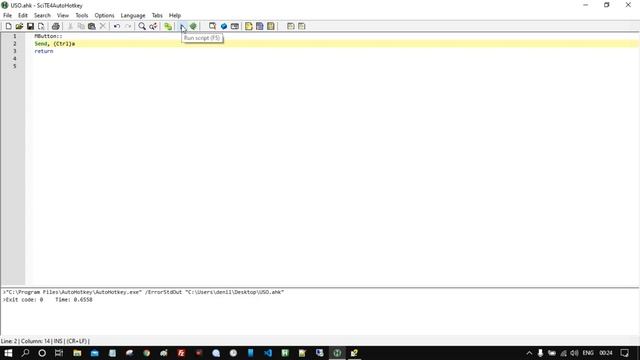The width and height of the screenshot is (640, 360).
Task: Click the blue page toolbar icon
Action: point(260,27)
